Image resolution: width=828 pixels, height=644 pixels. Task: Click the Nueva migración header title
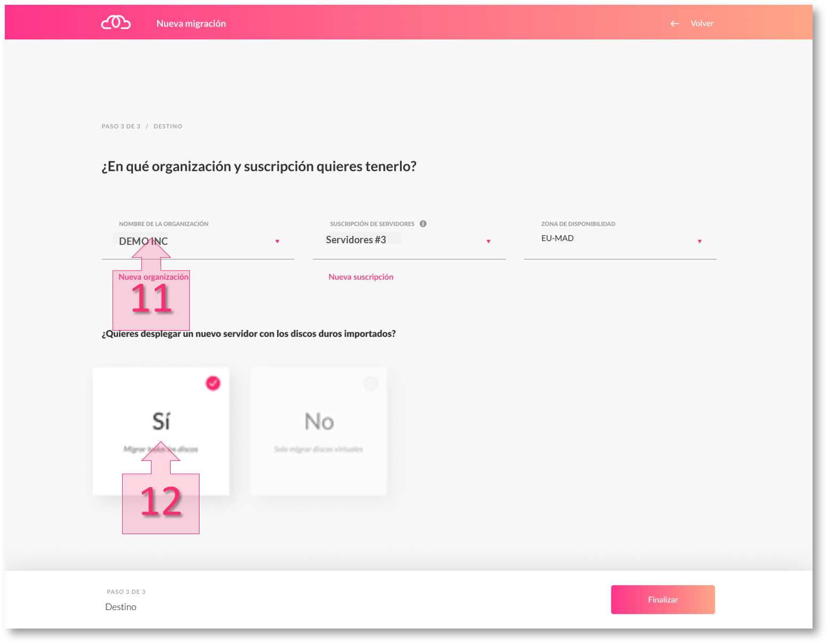[x=191, y=23]
